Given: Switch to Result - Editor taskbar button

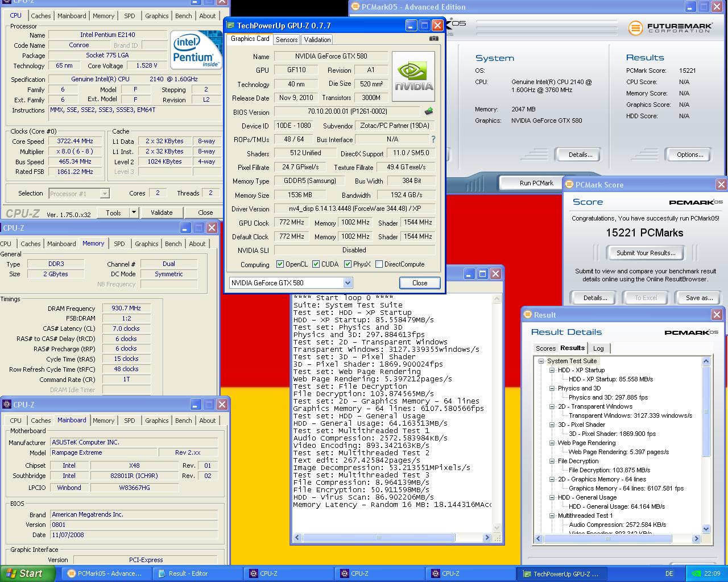Looking at the screenshot, I should (x=197, y=573).
